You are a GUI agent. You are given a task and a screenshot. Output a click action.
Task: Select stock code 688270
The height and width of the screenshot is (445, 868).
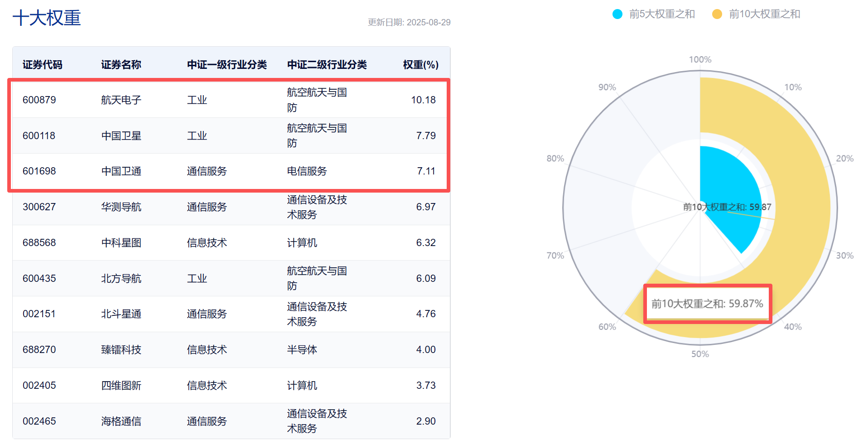point(39,349)
